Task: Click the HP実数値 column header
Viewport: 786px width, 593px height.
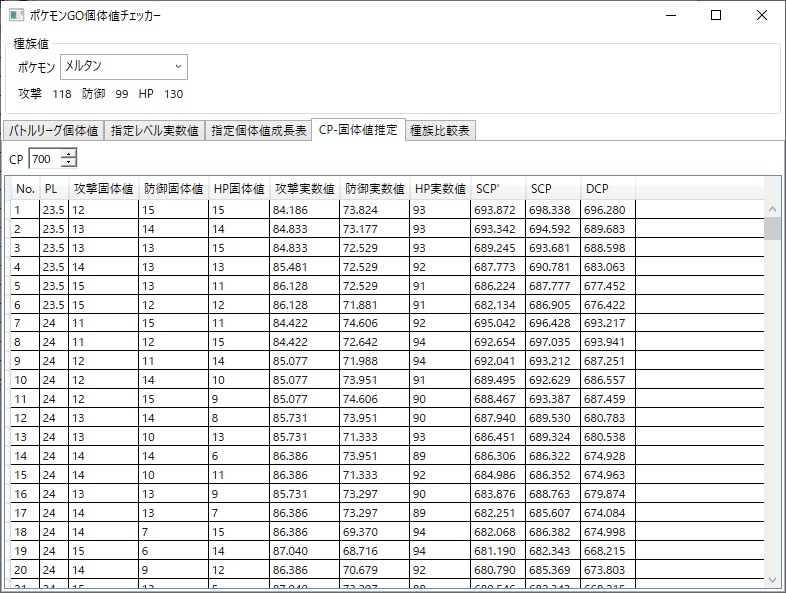Action: coord(440,188)
